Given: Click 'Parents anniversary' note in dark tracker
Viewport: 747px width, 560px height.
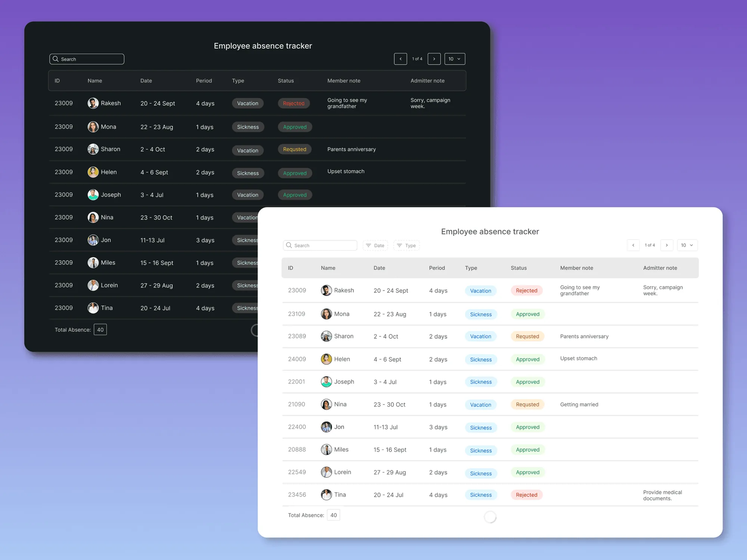Looking at the screenshot, I should point(351,149).
